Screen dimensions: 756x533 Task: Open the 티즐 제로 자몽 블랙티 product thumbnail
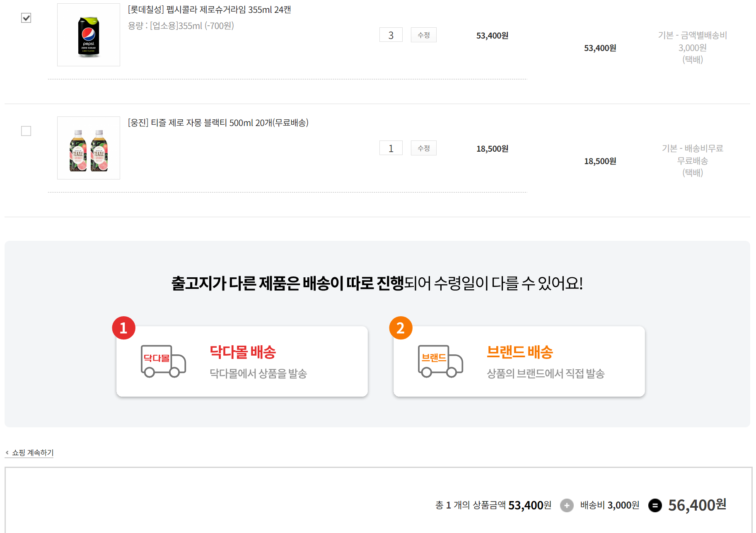[89, 148]
